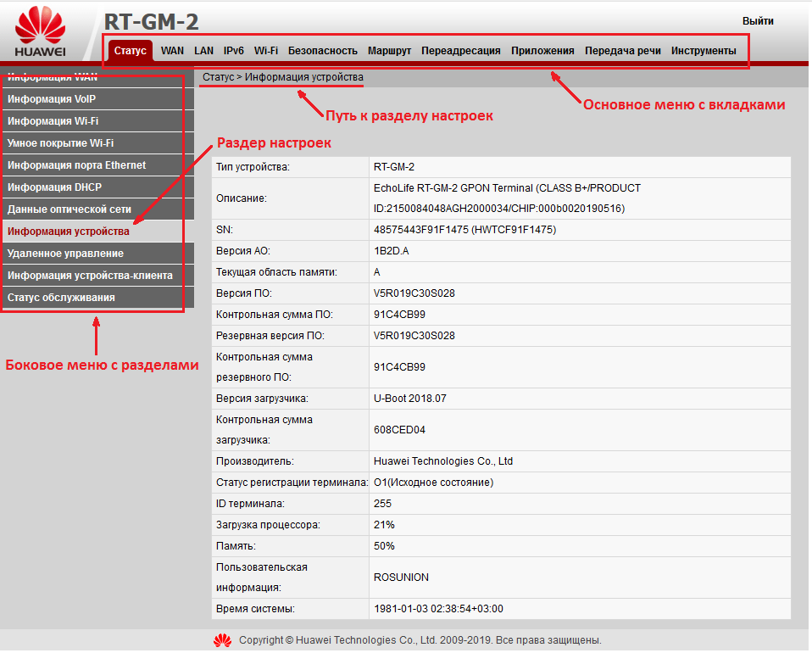Click the small Huawei logo in footer
Viewport: 812px width, 653px height.
[223, 641]
